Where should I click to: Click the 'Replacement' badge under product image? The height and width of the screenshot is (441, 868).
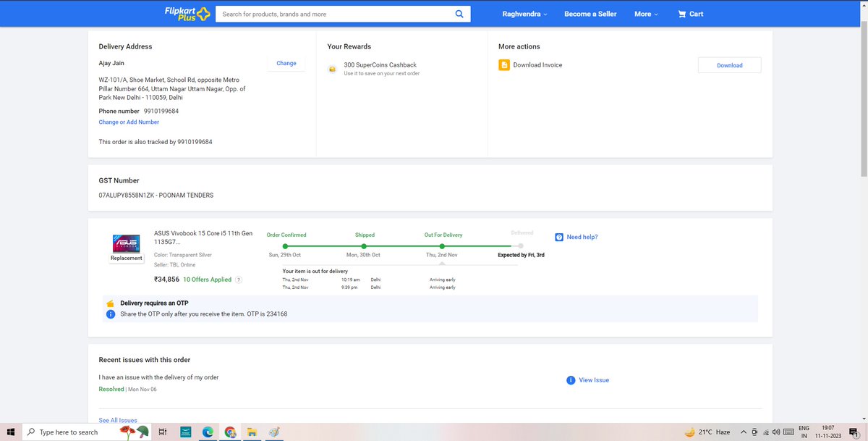127,258
